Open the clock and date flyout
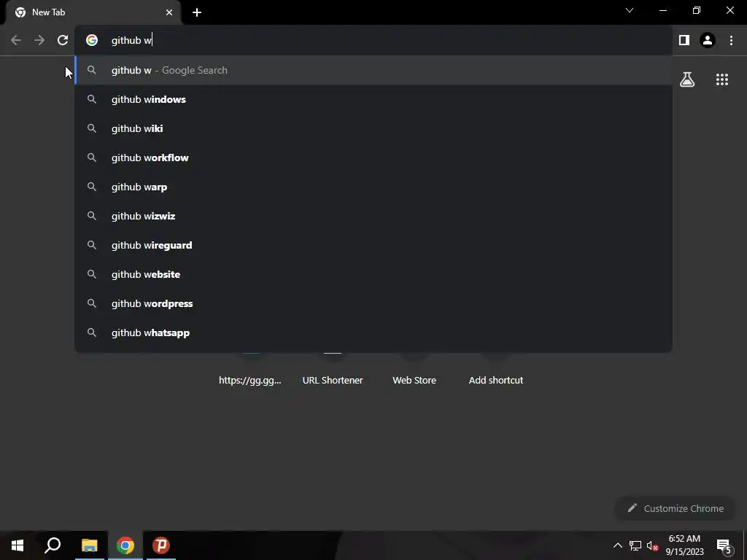The image size is (747, 560). [684, 545]
